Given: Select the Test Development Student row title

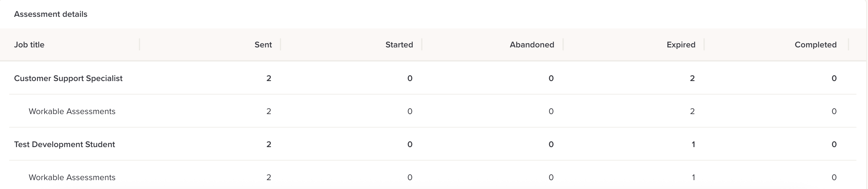Looking at the screenshot, I should click(x=64, y=144).
